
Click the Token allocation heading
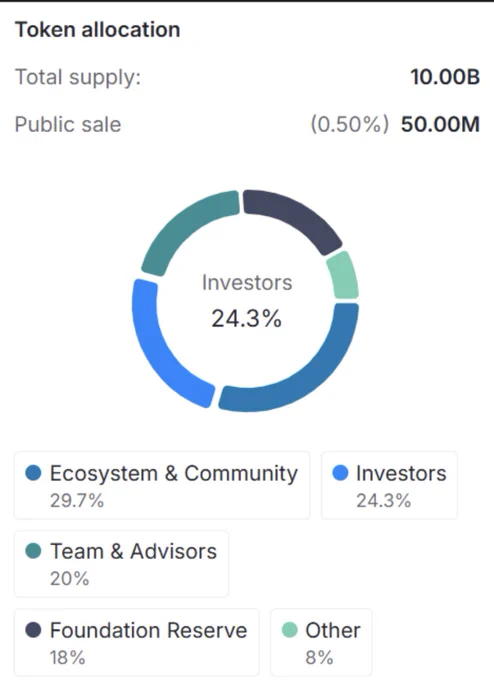[x=98, y=30]
